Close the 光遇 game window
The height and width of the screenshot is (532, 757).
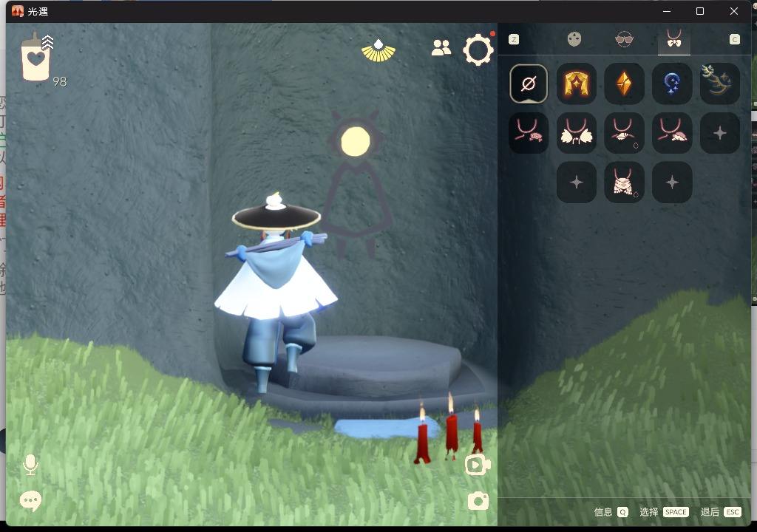point(734,11)
